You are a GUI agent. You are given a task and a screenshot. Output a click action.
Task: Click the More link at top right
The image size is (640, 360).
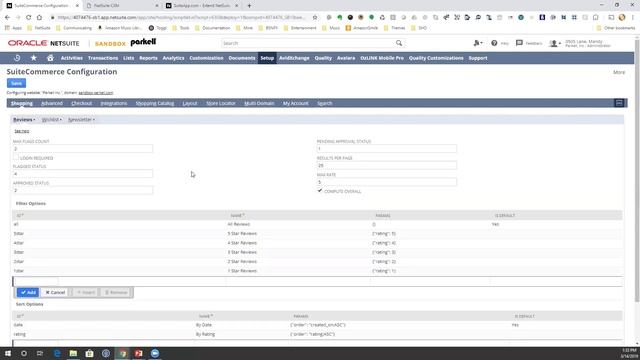point(619,72)
